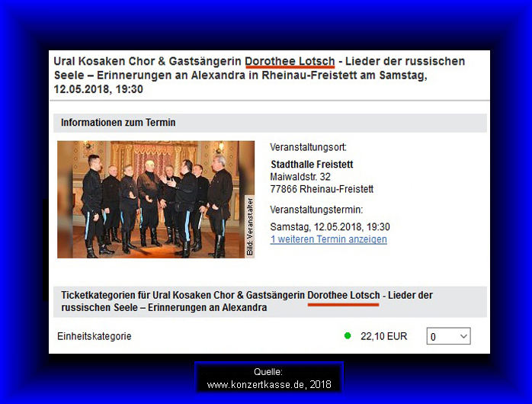Click underlined 'Dorothee Lotsch' in Ticketkategorien header

[343, 296]
